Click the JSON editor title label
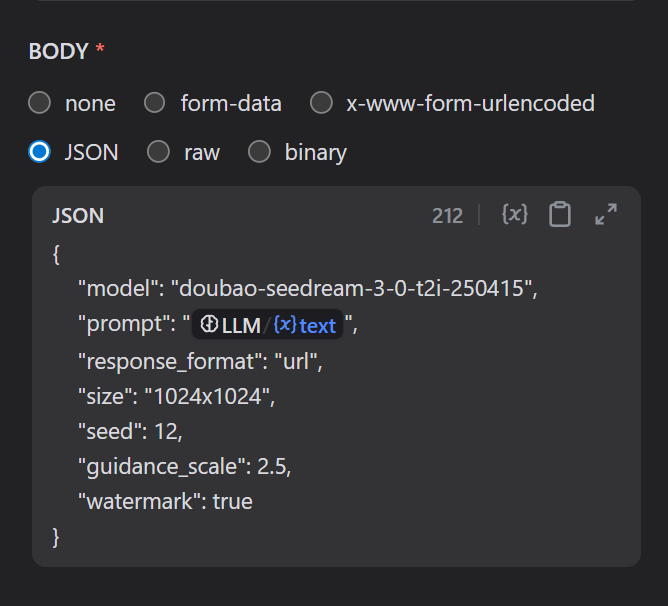Viewport: 668px width, 606px height. pos(78,216)
